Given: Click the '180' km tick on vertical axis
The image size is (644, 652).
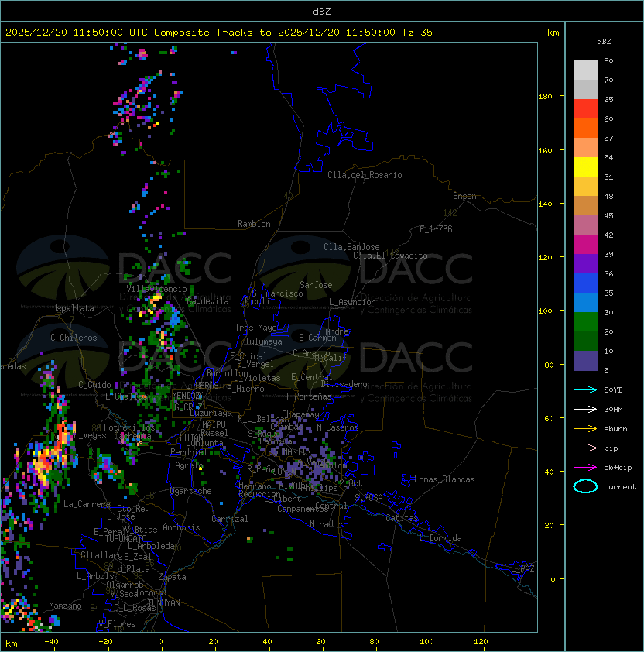Looking at the screenshot, I should pyautogui.click(x=545, y=97).
